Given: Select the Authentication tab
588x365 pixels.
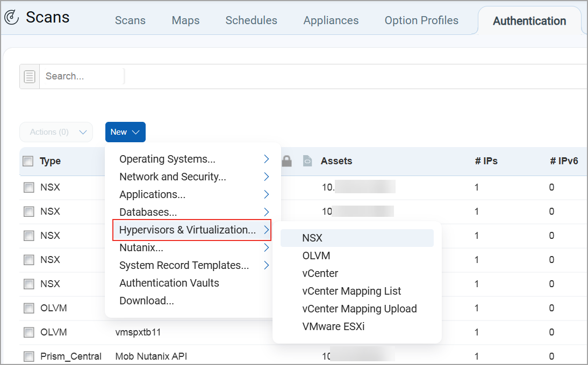Looking at the screenshot, I should click(x=529, y=21).
